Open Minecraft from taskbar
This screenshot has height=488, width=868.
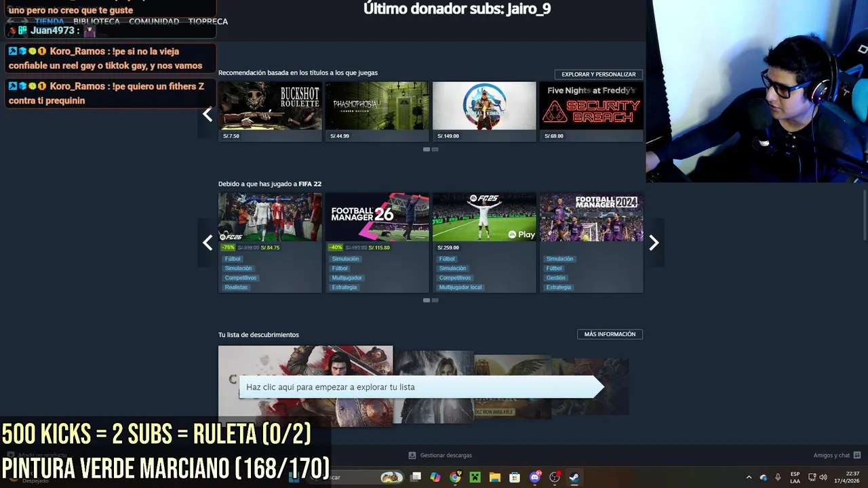coord(475,477)
